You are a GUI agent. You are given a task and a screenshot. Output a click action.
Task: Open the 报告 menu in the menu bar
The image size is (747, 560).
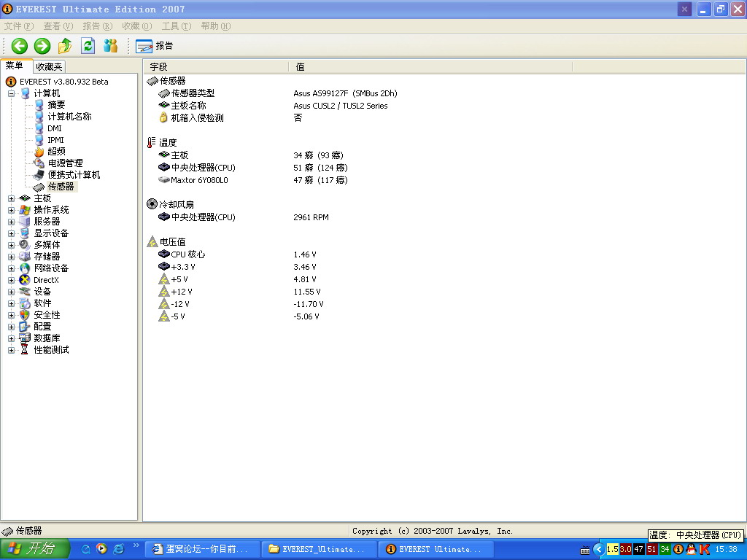point(98,26)
